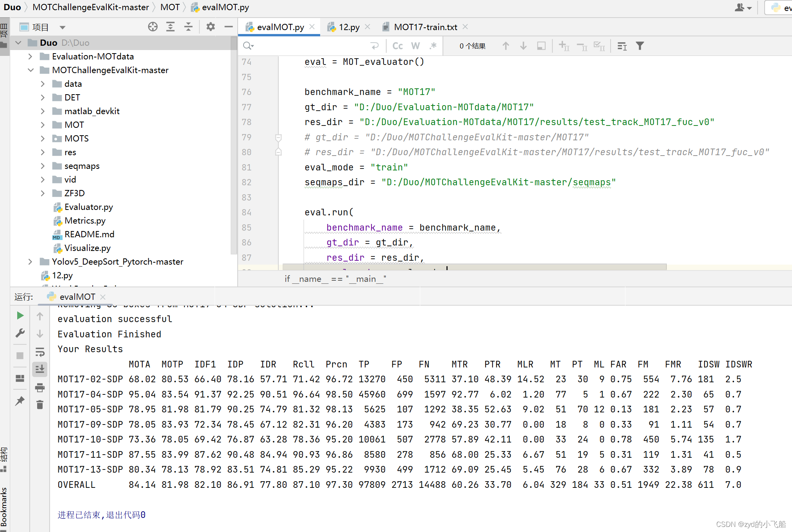This screenshot has width=792, height=532.
Task: Expand the data folder
Action: click(43, 84)
